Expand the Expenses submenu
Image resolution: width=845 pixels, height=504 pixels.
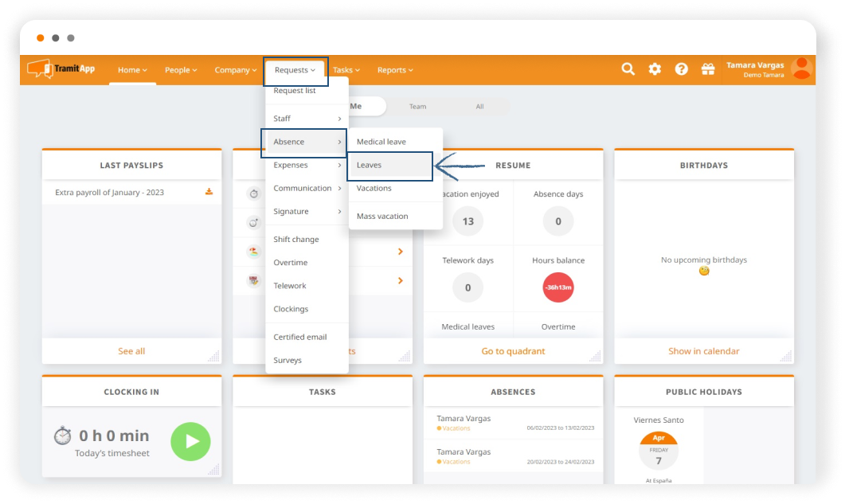pos(307,165)
